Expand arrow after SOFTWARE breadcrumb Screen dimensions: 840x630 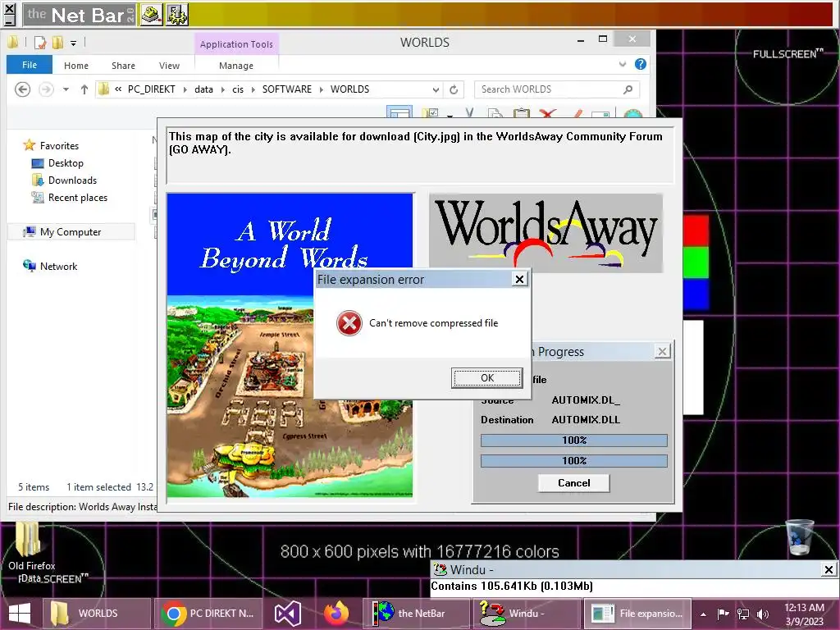click(322, 89)
